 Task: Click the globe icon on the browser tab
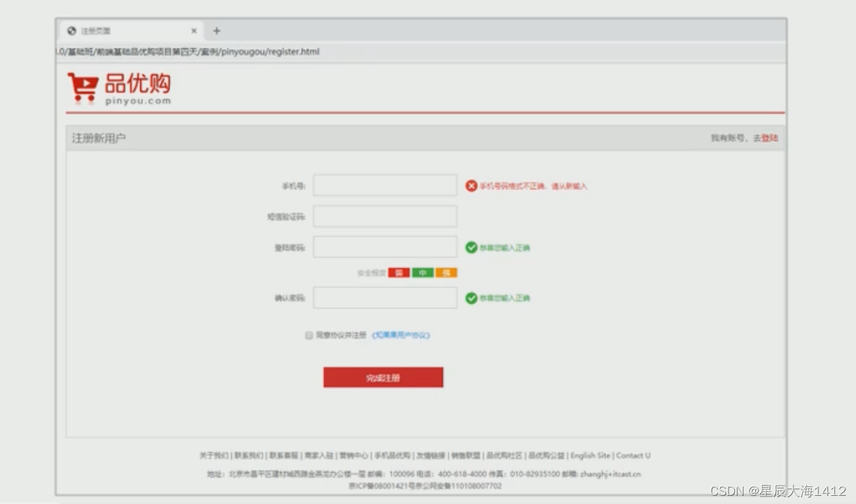coord(72,31)
